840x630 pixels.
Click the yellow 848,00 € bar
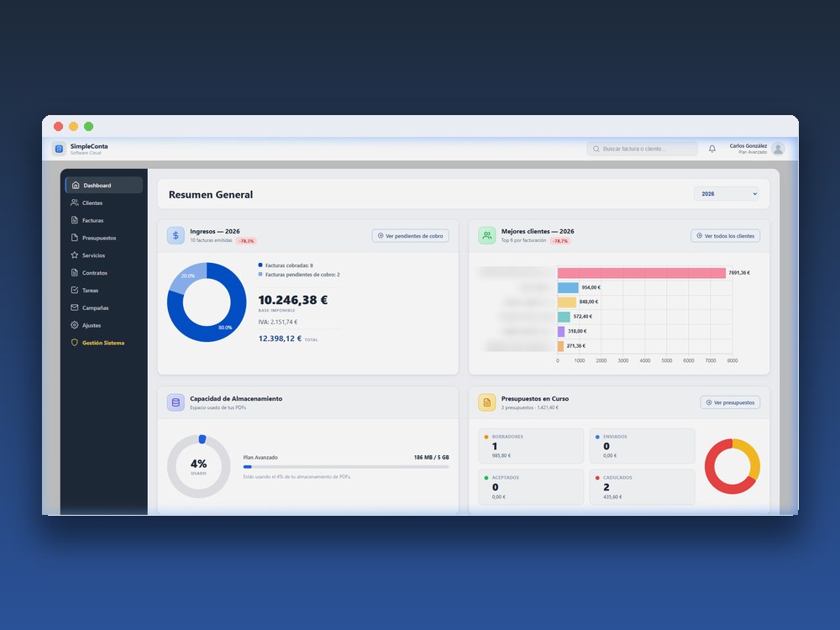pyautogui.click(x=567, y=302)
